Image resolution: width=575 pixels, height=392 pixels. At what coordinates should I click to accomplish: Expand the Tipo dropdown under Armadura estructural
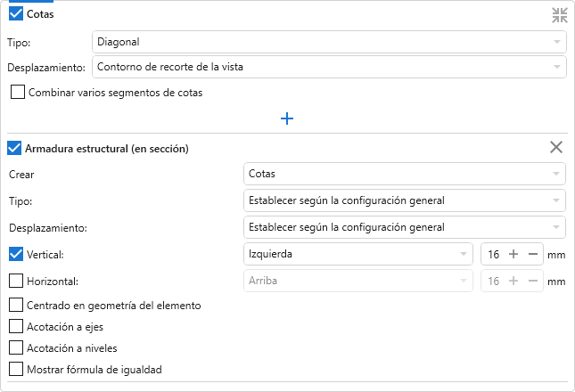click(x=405, y=200)
